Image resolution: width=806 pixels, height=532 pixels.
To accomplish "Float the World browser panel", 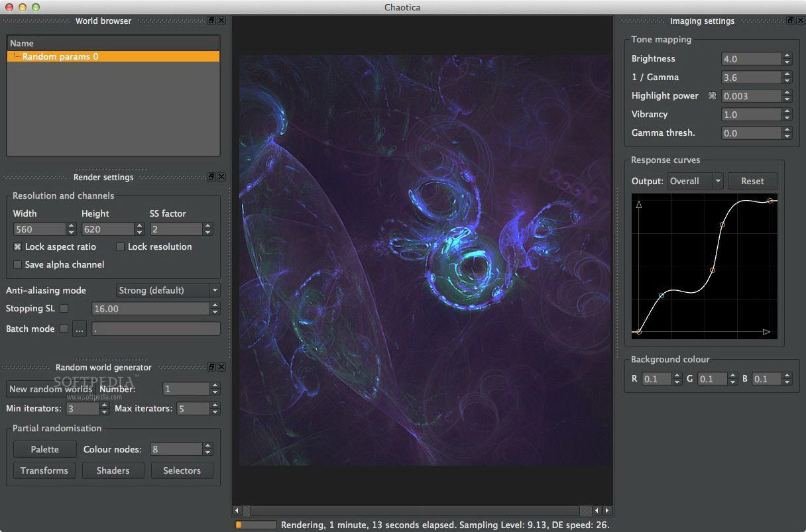I will [x=211, y=21].
